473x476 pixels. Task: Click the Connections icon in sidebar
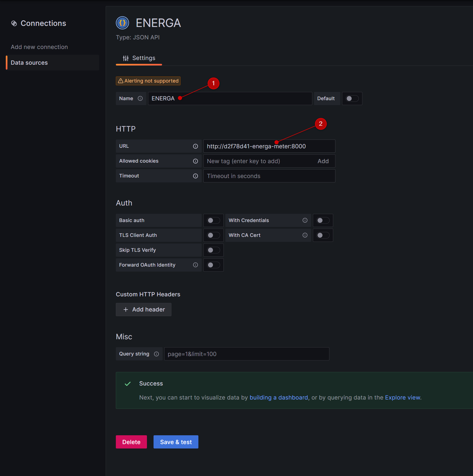(14, 23)
